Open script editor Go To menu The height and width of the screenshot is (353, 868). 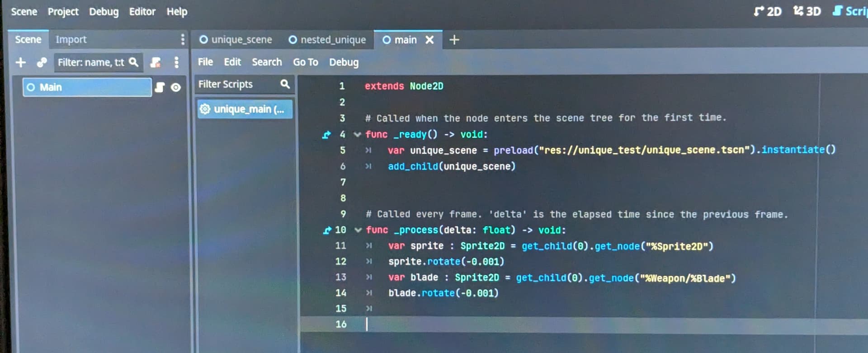point(306,62)
